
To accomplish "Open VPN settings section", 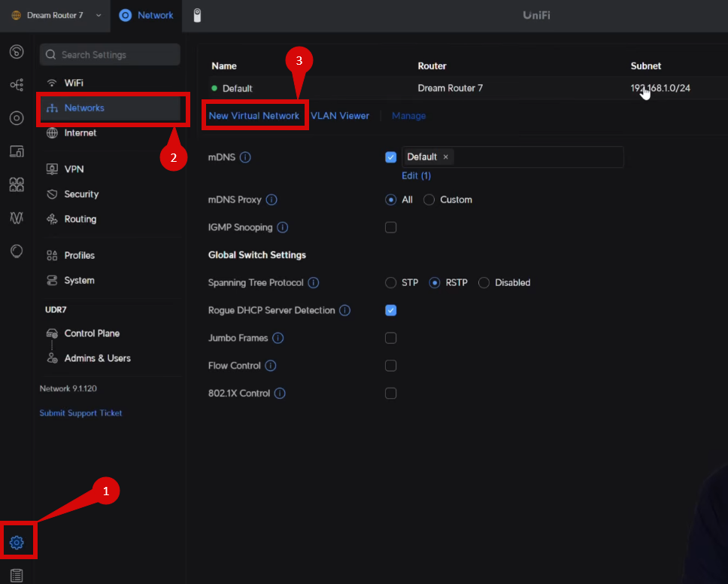I will (x=110, y=169).
